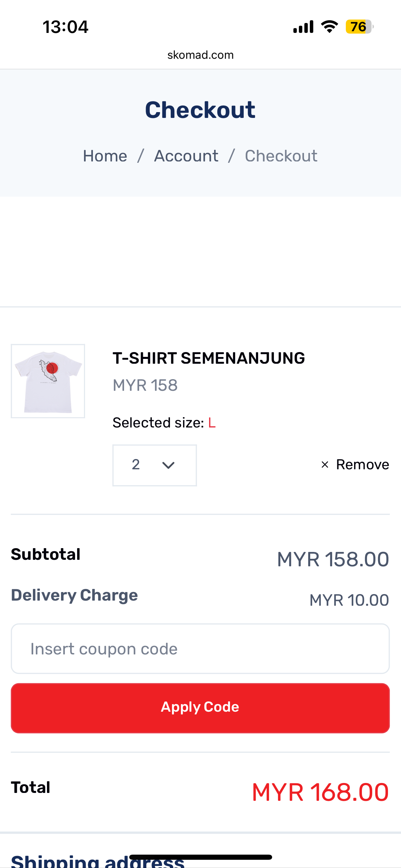This screenshot has width=401, height=868.
Task: Tap the MYR 168.00 total amount
Action: click(x=320, y=792)
